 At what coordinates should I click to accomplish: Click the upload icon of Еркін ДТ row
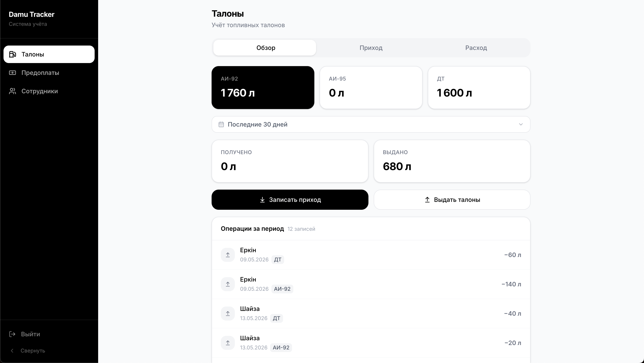(228, 255)
